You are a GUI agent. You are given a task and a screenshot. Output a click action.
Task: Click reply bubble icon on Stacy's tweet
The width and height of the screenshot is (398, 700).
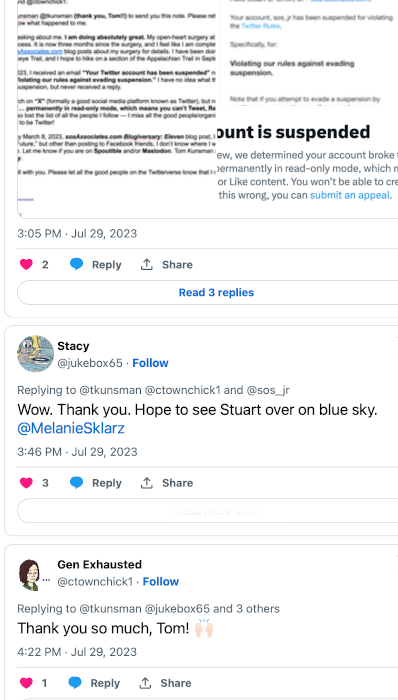coord(76,483)
